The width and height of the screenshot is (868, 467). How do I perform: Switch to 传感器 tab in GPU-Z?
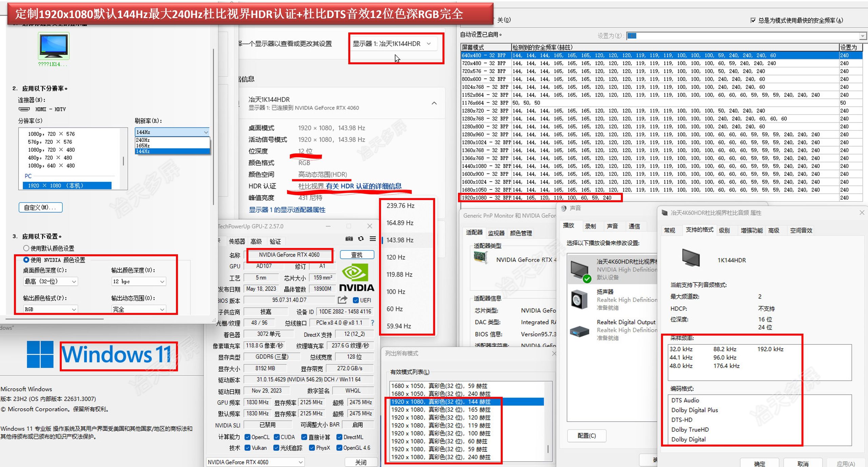pyautogui.click(x=237, y=241)
